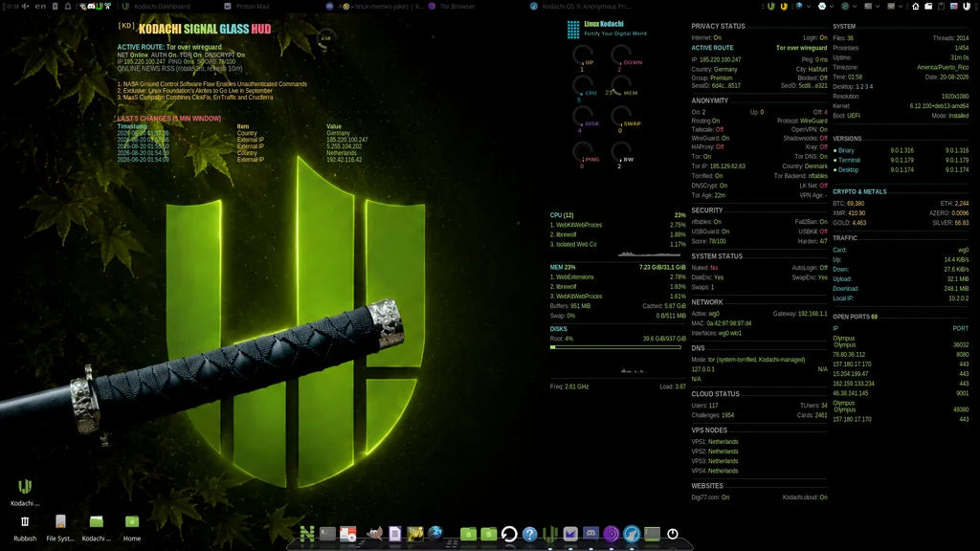This screenshot has height=551, width=980.
Task: Open Proton Mail from the dock
Action: pyautogui.click(x=570, y=534)
